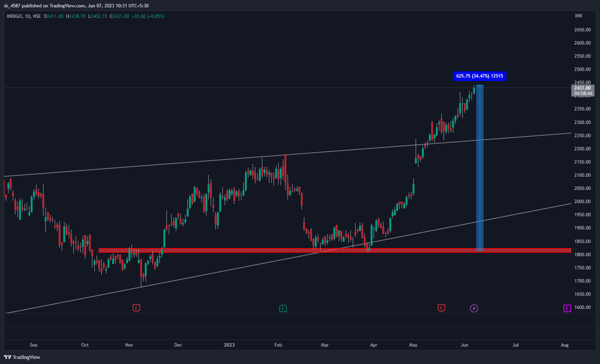Click the close value C2431.00
This screenshot has width=600, height=364.
click(119, 16)
